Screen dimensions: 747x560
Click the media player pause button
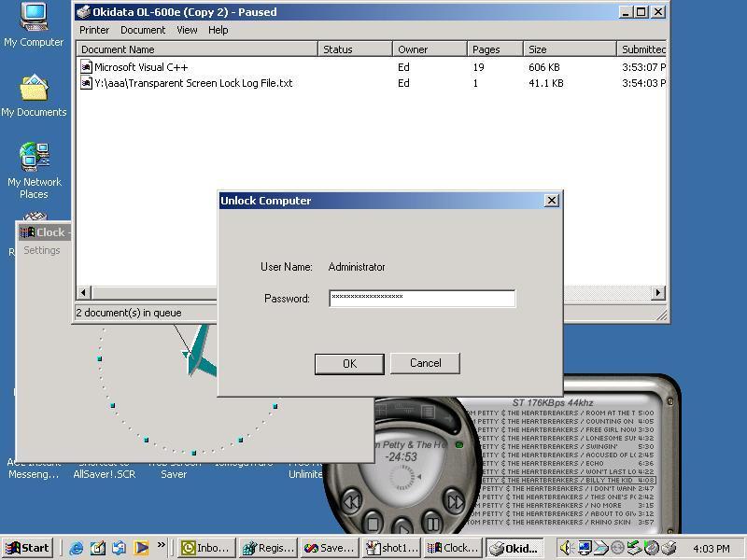click(432, 525)
